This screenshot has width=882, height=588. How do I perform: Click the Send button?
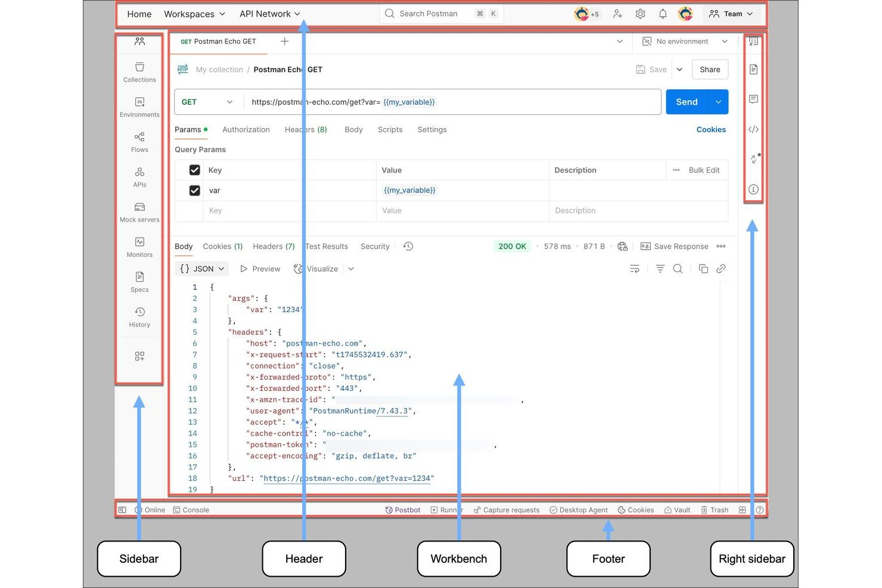pos(686,102)
